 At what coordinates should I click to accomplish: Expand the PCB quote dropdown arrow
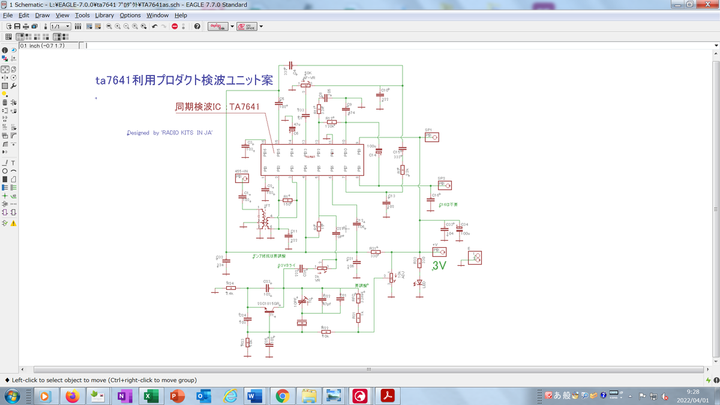click(x=261, y=26)
